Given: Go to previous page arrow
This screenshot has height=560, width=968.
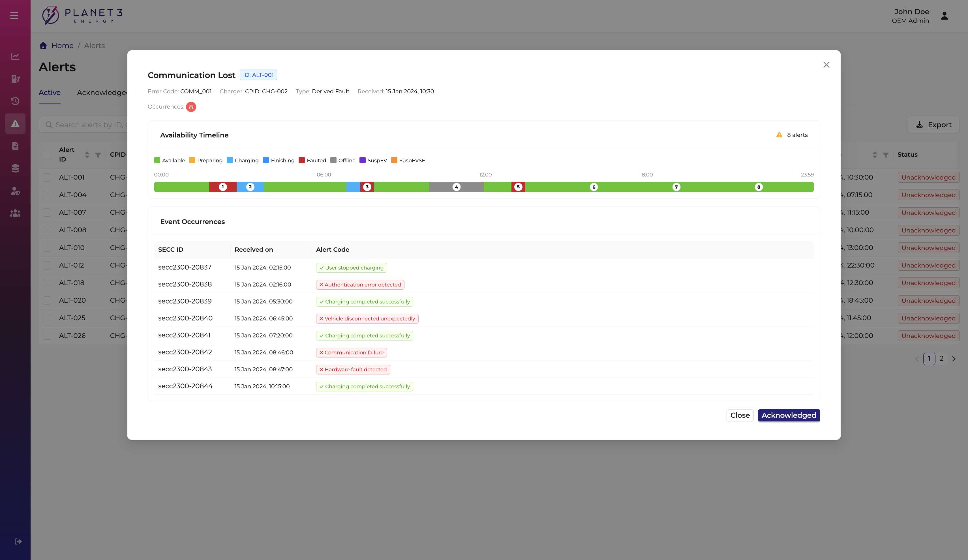Looking at the screenshot, I should pos(917,359).
